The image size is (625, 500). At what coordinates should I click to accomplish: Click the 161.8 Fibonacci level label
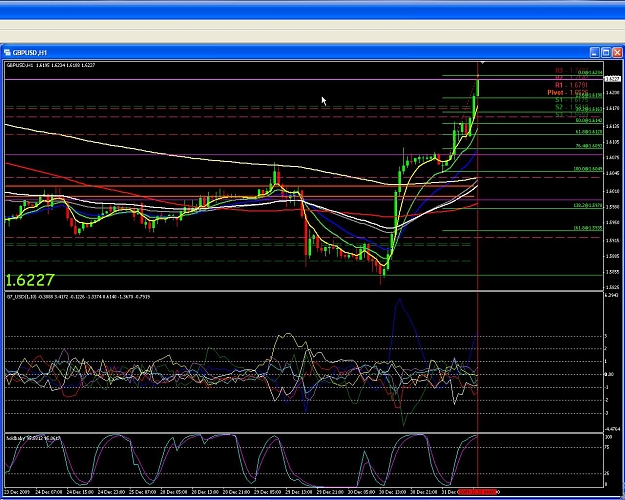pyautogui.click(x=588, y=228)
